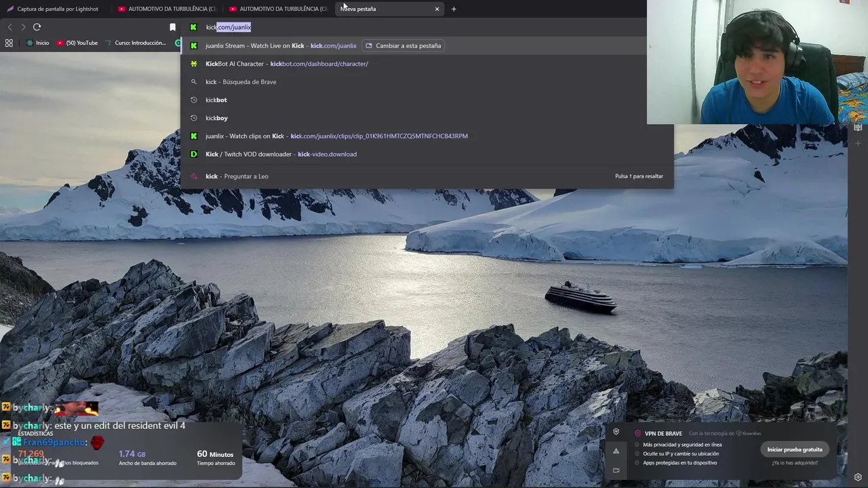This screenshot has width=868, height=488.
Task: Select KickBot AI Character suggestion
Action: point(427,64)
